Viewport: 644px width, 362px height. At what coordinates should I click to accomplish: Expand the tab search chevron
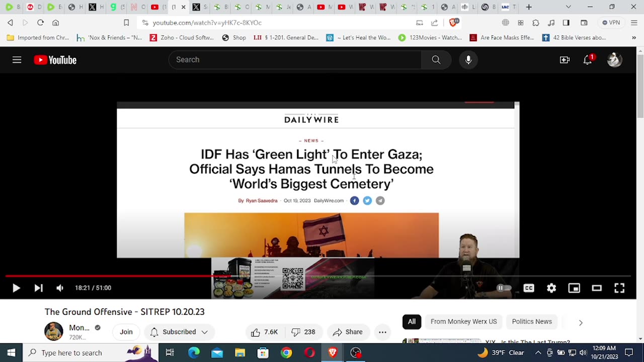(568, 7)
